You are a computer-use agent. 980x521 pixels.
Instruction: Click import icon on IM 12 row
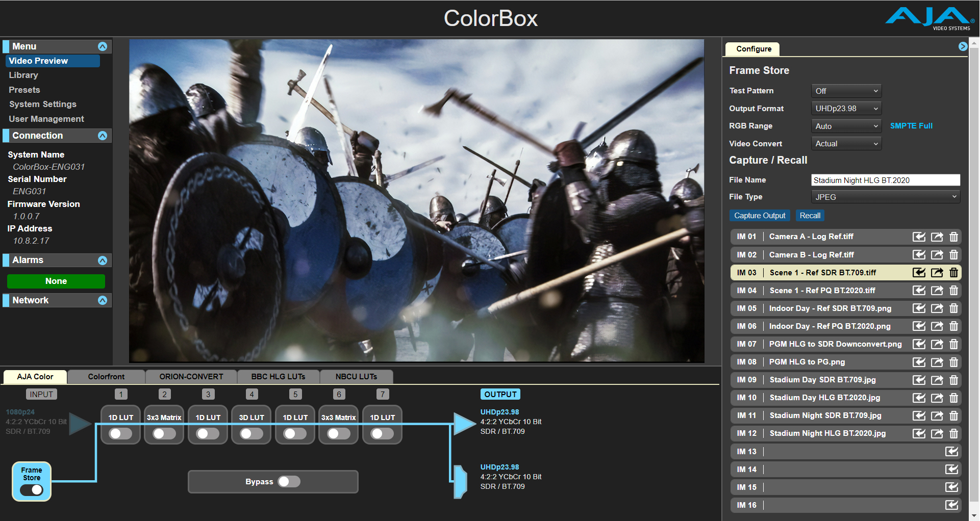pyautogui.click(x=919, y=434)
